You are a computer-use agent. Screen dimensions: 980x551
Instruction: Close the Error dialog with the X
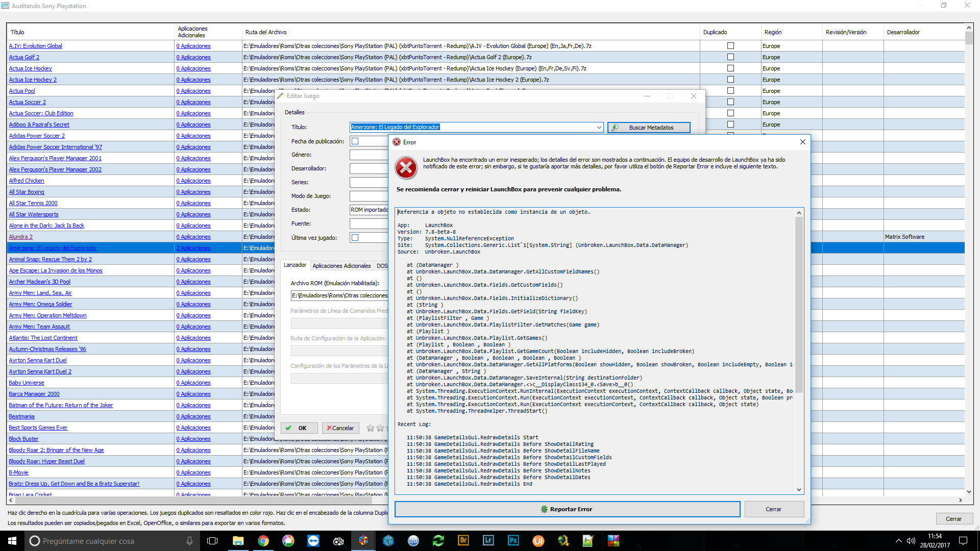click(x=803, y=142)
